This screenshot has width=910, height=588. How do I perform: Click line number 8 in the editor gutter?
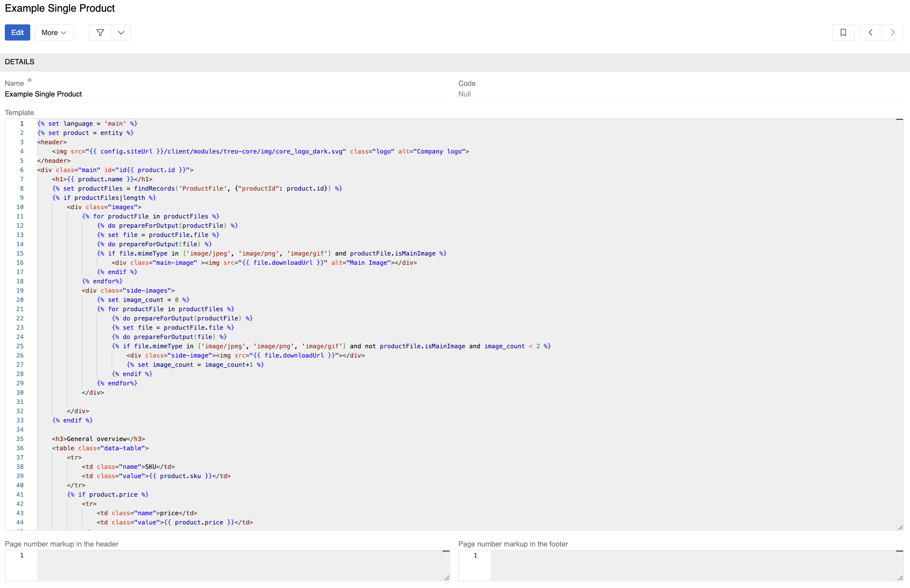(21, 188)
